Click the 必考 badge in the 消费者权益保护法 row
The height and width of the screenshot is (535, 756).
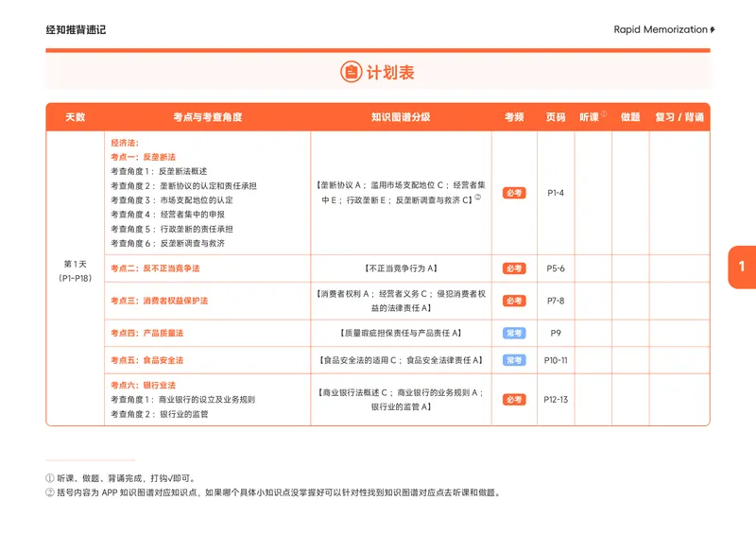coord(514,301)
